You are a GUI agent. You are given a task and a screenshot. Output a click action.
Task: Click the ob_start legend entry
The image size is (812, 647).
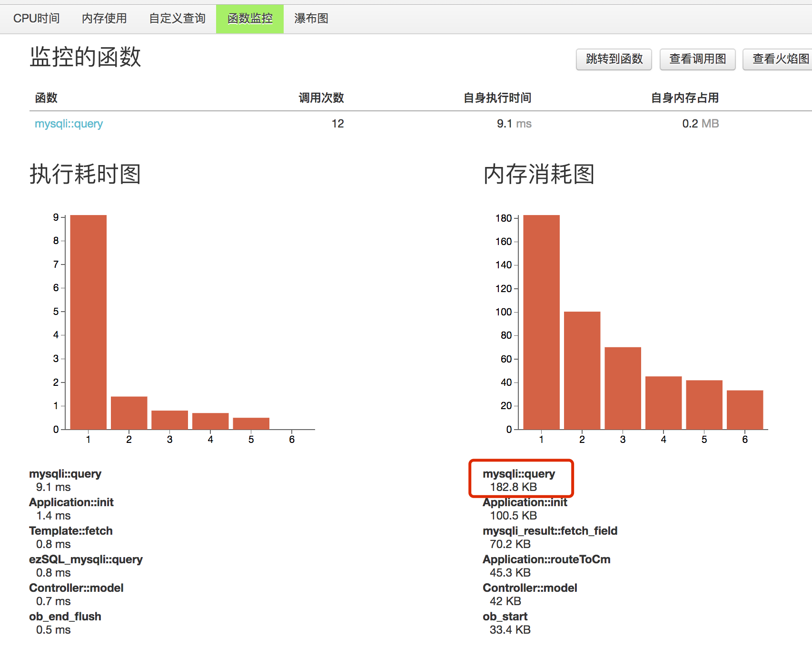click(505, 617)
